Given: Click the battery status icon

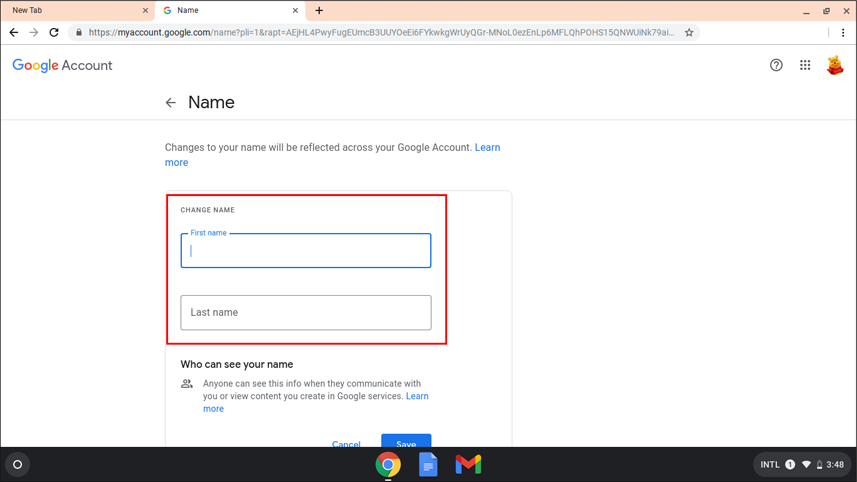Looking at the screenshot, I should pos(819,465).
